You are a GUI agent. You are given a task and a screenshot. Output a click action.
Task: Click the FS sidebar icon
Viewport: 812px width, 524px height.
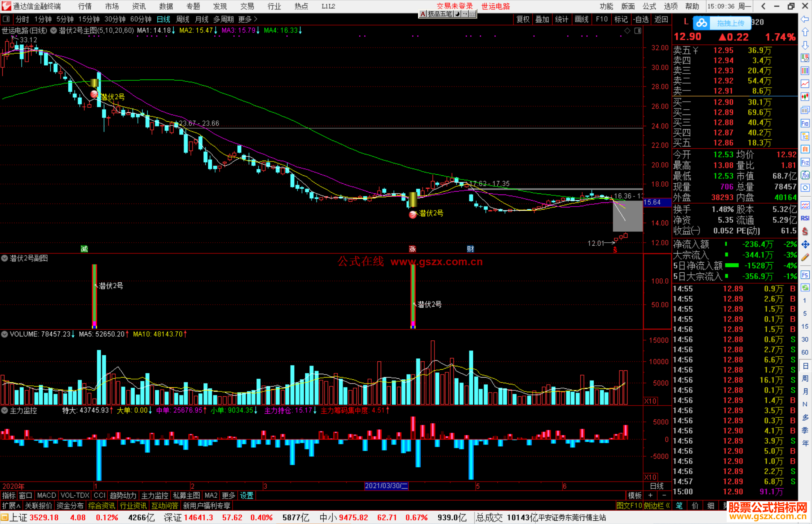coord(805,275)
